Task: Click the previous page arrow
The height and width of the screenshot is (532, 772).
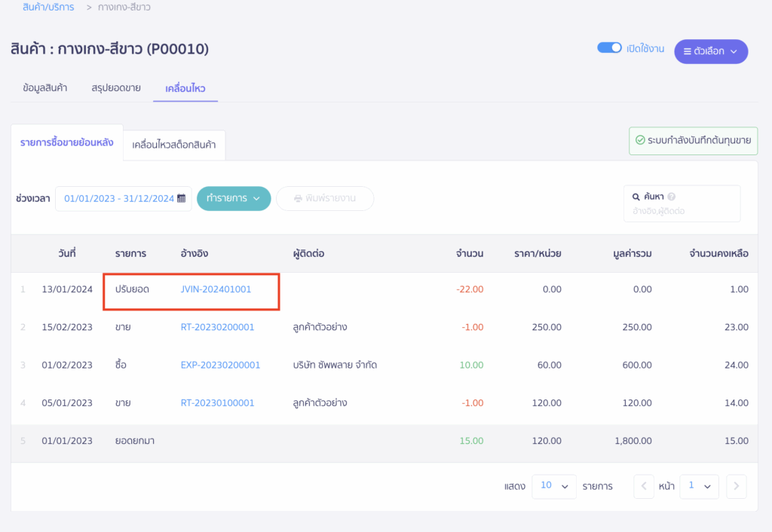Action: [644, 487]
